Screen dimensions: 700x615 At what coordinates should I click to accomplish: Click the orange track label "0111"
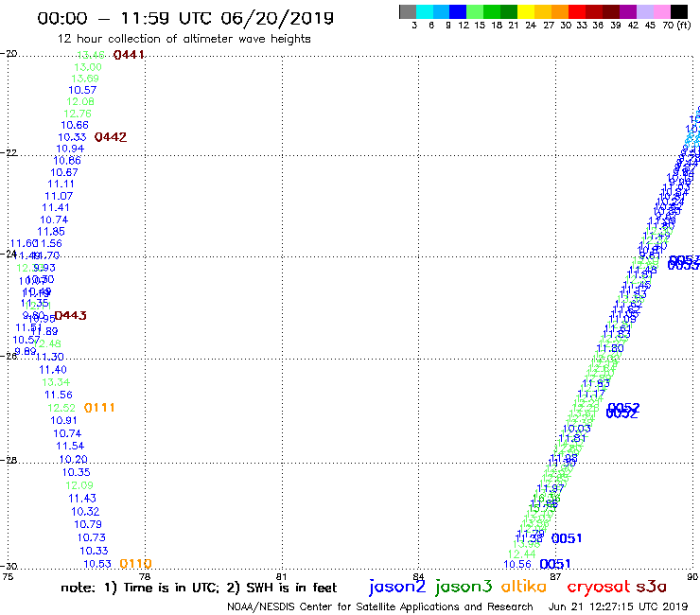click(x=99, y=408)
